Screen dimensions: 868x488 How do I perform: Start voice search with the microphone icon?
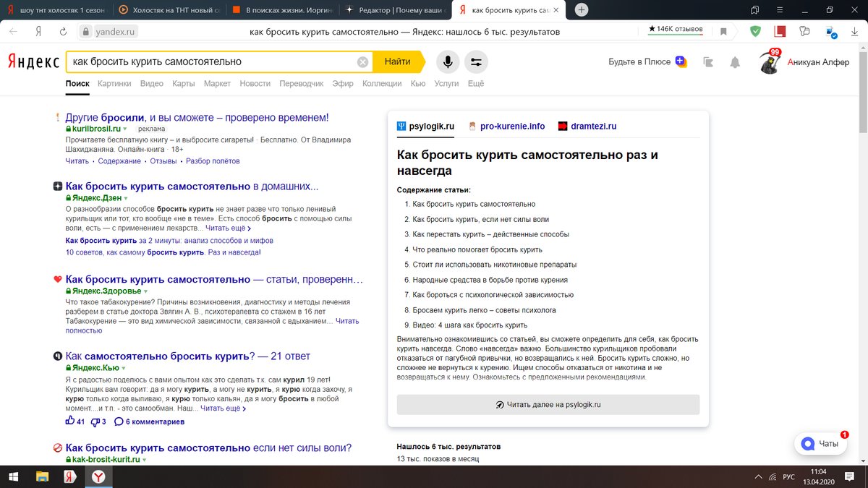(x=448, y=62)
